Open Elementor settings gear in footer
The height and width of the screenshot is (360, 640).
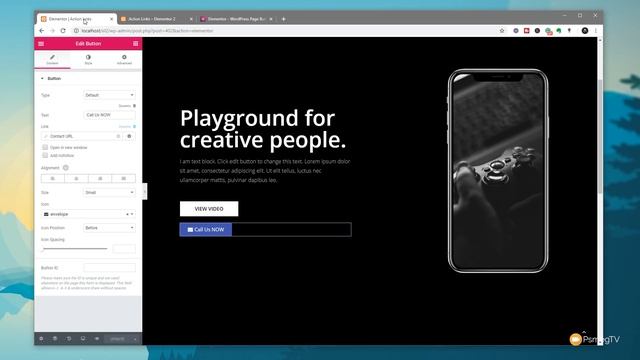tap(41, 339)
